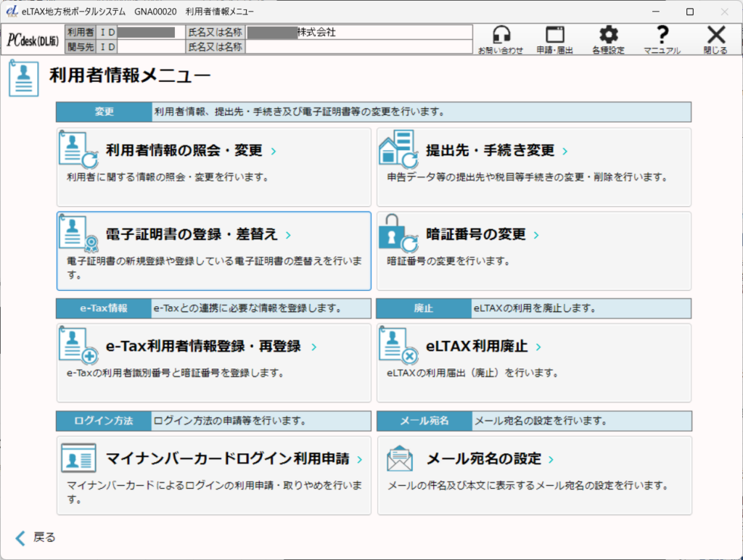Open 暗証番号の変更
The width and height of the screenshot is (743, 560).
pyautogui.click(x=534, y=251)
